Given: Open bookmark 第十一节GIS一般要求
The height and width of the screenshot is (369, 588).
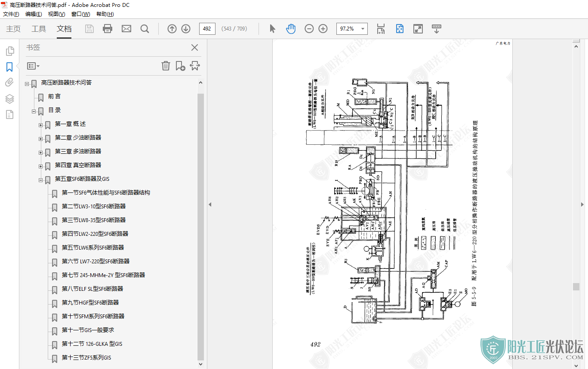Looking at the screenshot, I should [x=88, y=330].
